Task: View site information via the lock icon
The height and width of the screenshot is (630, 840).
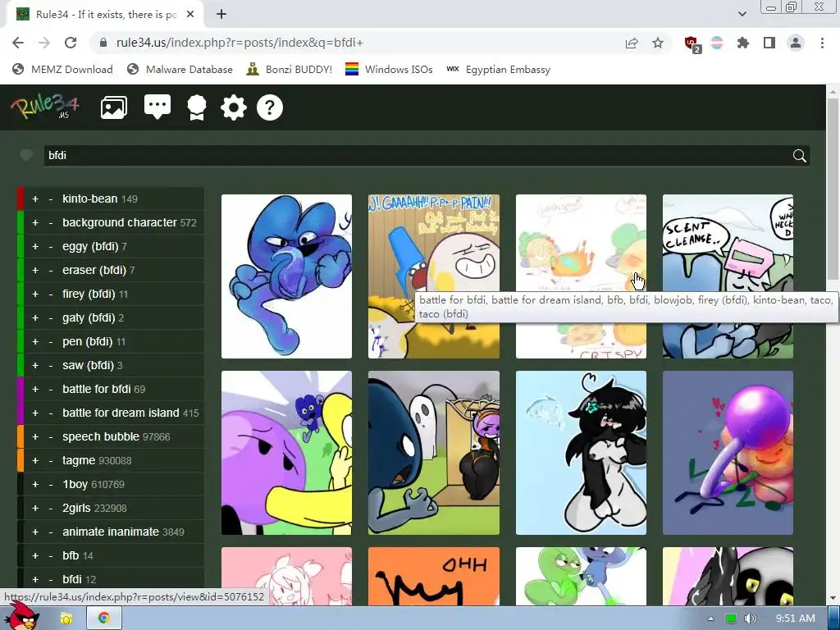Action: pos(103,43)
